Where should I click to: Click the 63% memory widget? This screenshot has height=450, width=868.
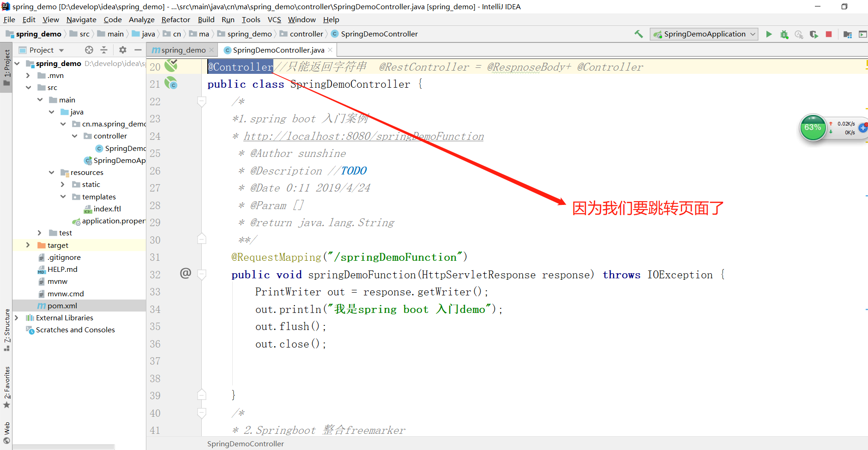coord(813,128)
